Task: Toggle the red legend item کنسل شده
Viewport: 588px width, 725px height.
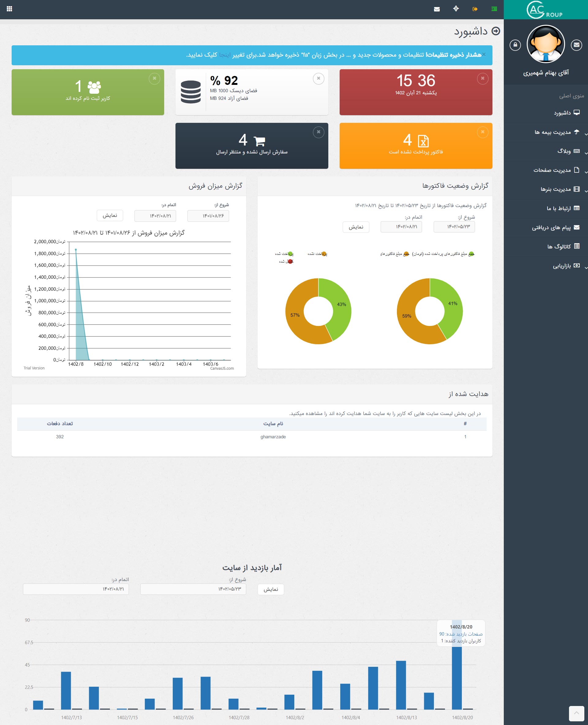Action: [x=286, y=262]
